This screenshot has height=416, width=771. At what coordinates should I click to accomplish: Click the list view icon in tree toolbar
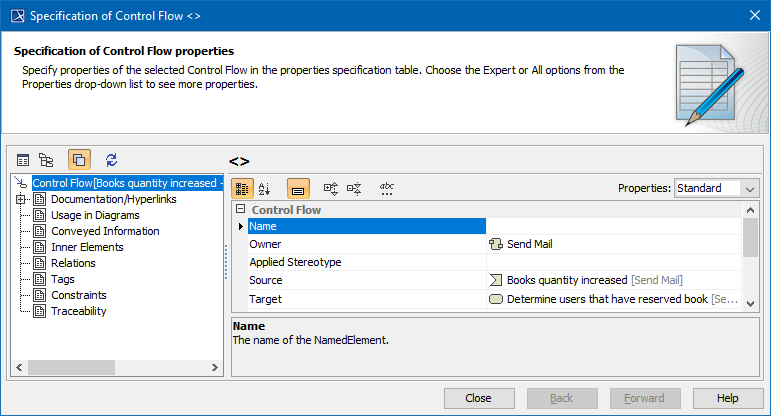point(23,160)
